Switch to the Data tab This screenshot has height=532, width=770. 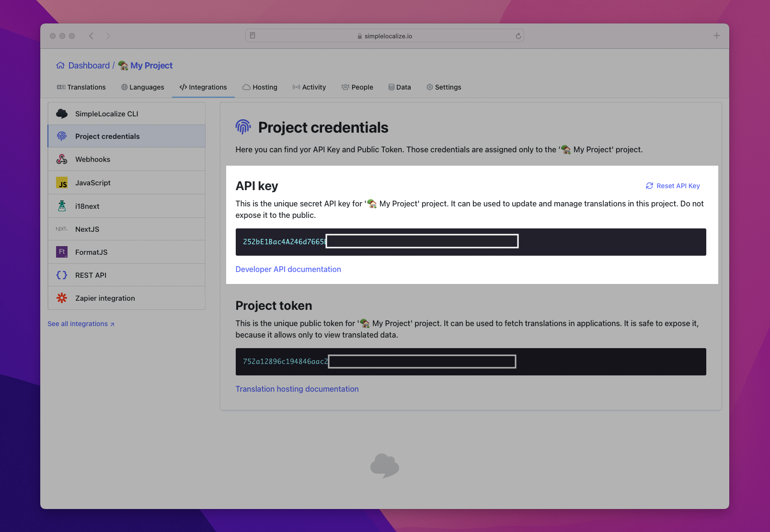pyautogui.click(x=400, y=87)
